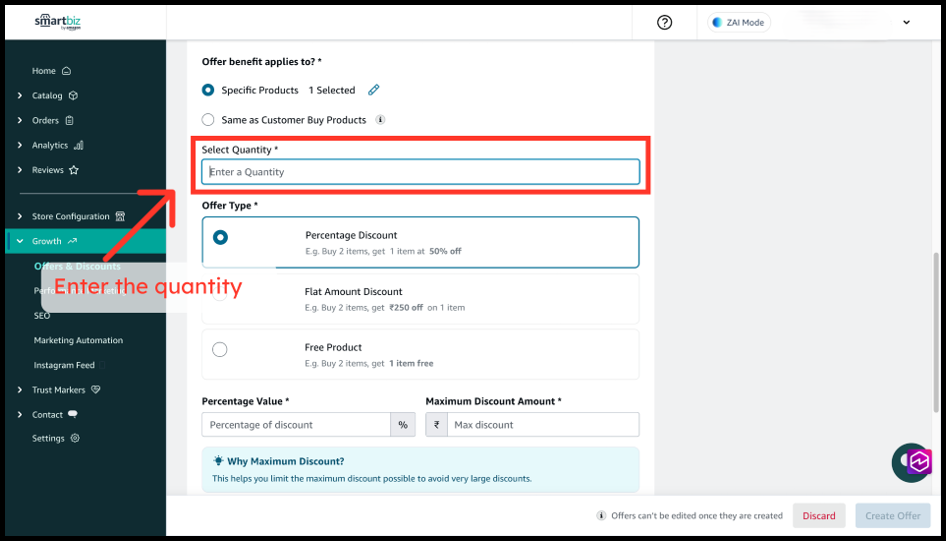
Task: Click the Settings gear icon in sidebar
Action: pyautogui.click(x=75, y=438)
